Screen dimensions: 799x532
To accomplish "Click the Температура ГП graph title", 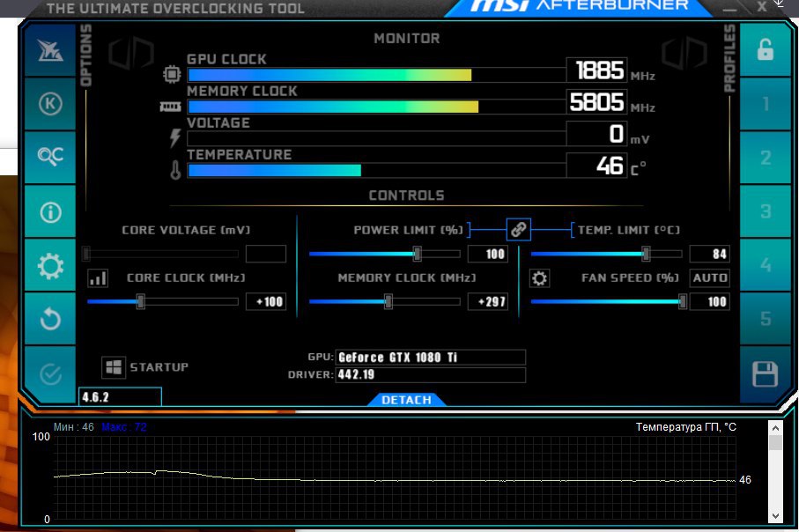I will (x=686, y=427).
